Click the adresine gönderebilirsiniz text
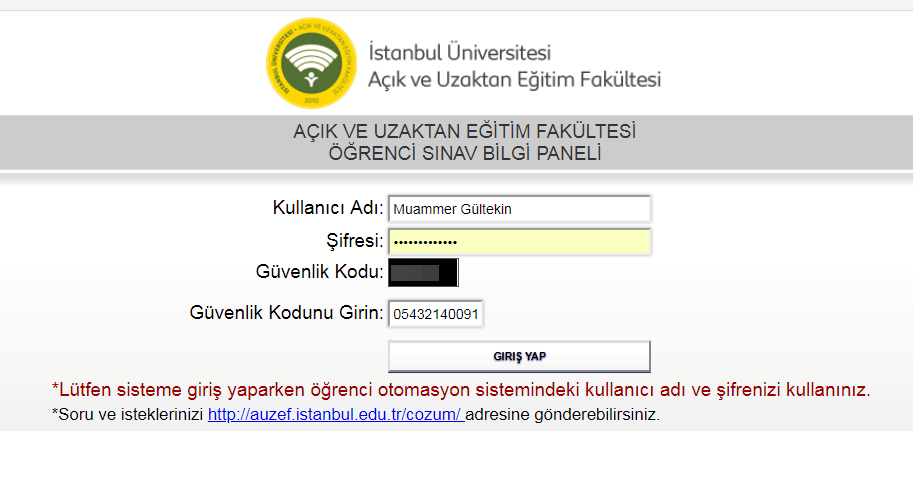The height and width of the screenshot is (478, 913). click(562, 415)
